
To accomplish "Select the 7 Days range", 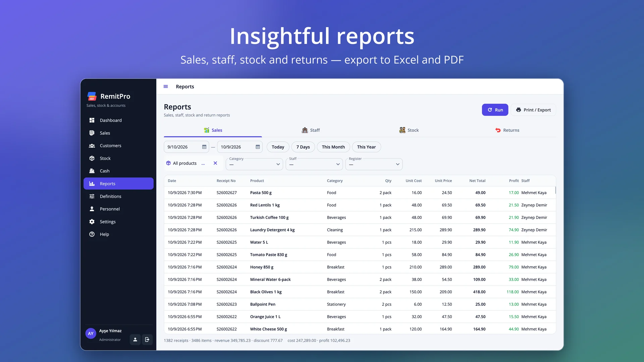I will click(x=303, y=147).
